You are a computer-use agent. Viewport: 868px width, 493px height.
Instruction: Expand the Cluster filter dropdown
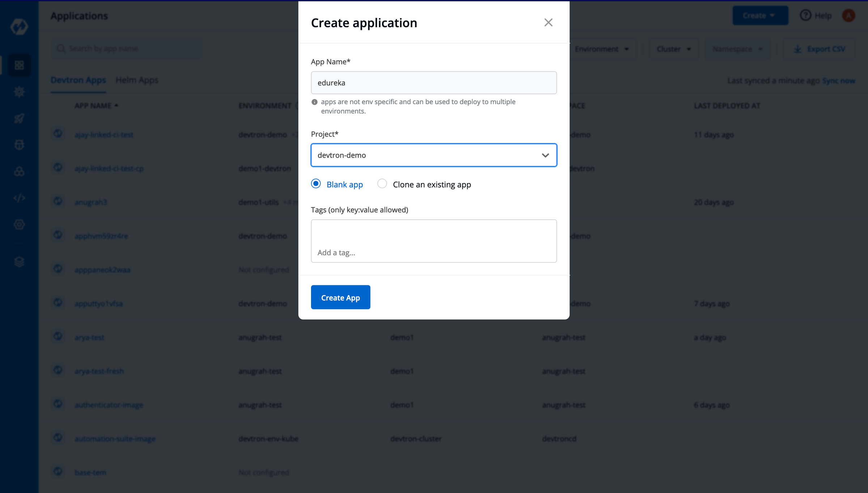click(x=673, y=49)
